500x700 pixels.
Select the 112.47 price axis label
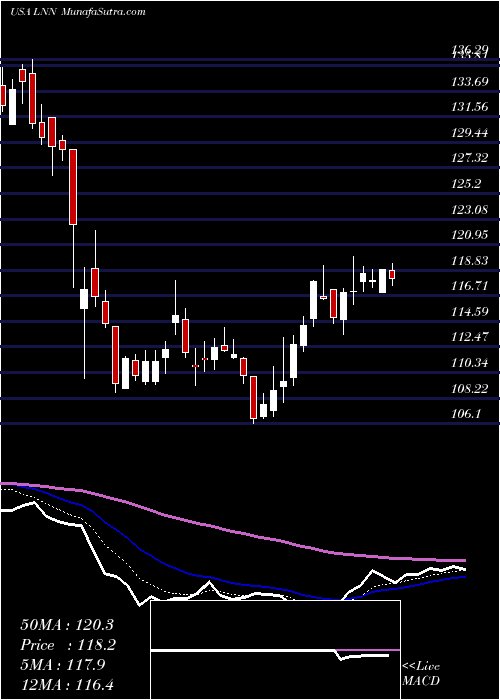click(x=470, y=337)
